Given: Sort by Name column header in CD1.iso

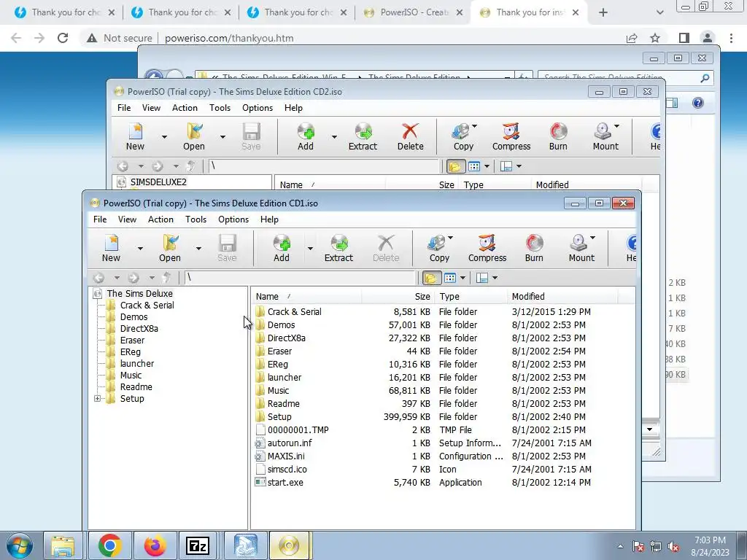Looking at the screenshot, I should tap(306, 297).
